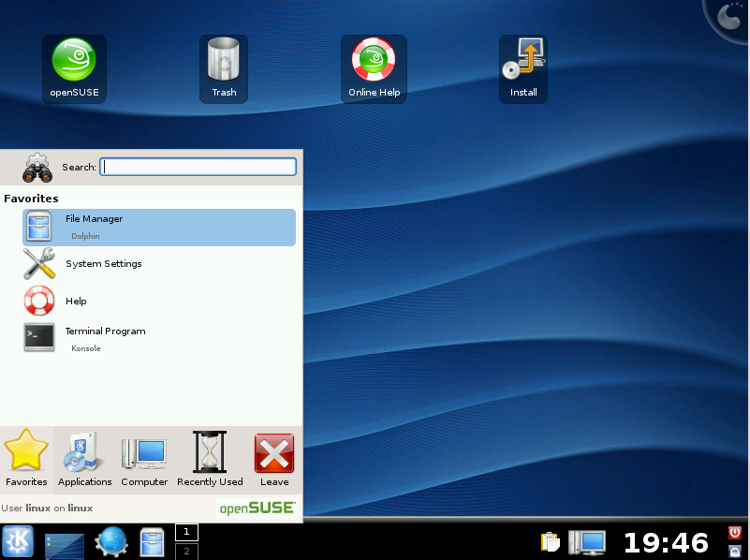The width and height of the screenshot is (750, 560).
Task: Switch to the Favorites tab
Action: (x=26, y=459)
